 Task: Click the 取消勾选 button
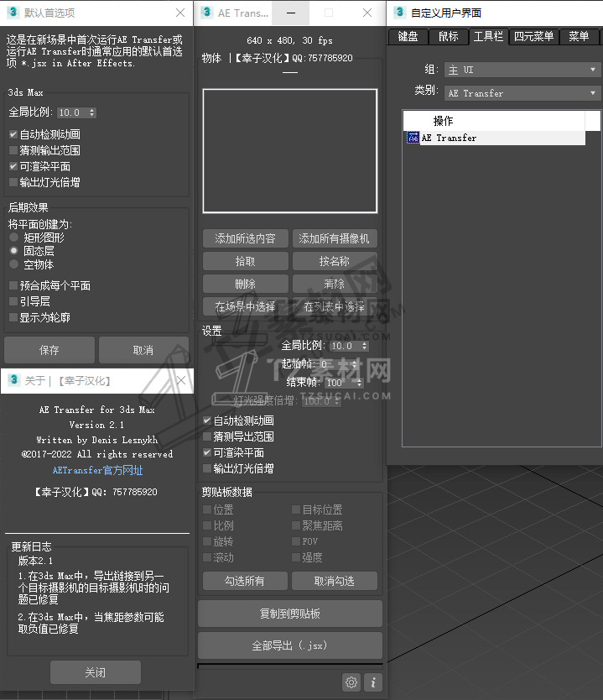335,581
